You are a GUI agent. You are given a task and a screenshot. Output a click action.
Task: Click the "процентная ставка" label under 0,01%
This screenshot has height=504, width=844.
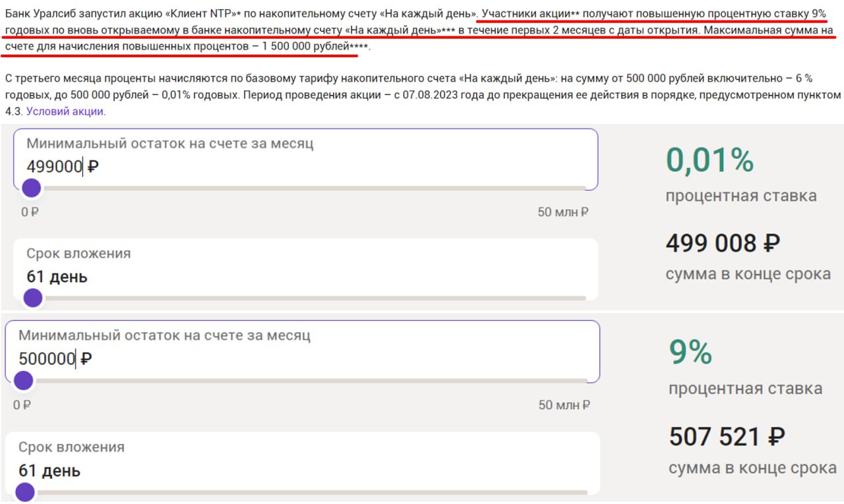pyautogui.click(x=741, y=196)
